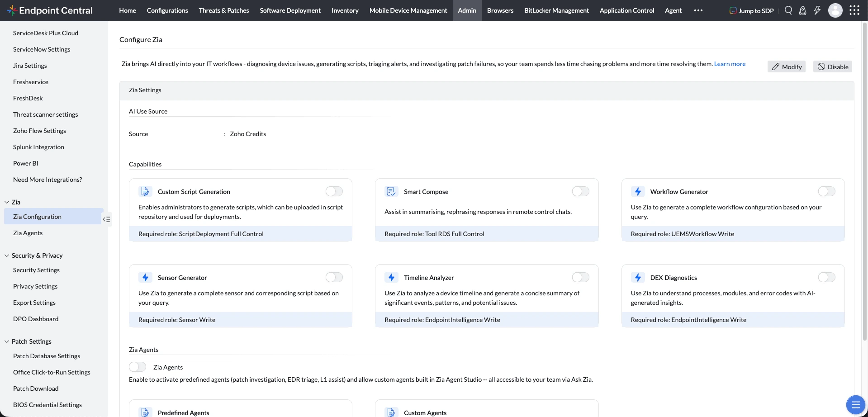This screenshot has width=868, height=417.
Task: Enable Custom Script Generation toggle
Action: tap(334, 191)
